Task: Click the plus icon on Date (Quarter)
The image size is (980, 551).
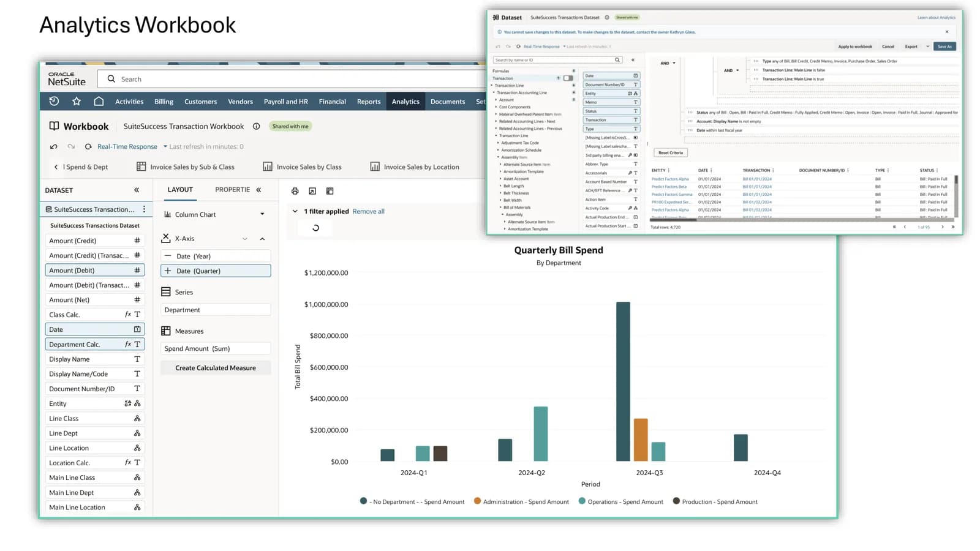Action: [168, 271]
